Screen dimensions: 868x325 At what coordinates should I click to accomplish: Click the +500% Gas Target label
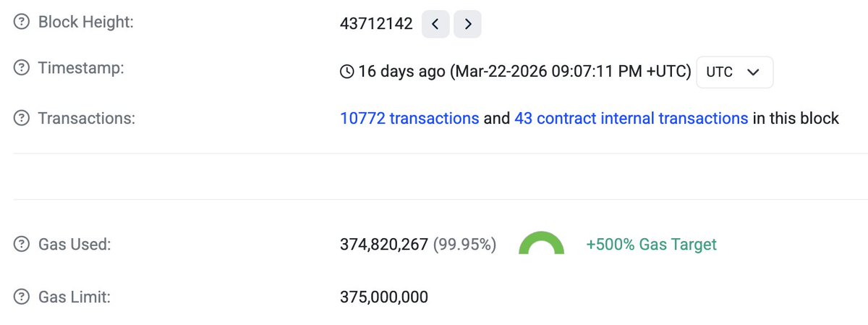coord(651,245)
